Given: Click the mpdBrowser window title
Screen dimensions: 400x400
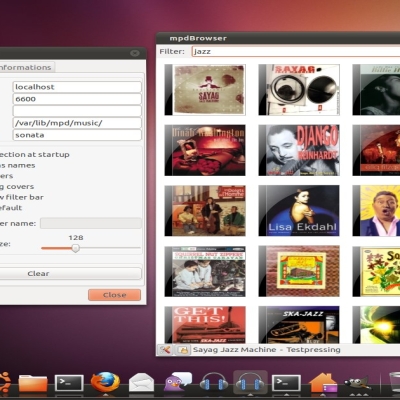Looking at the screenshot, I should [198, 38].
